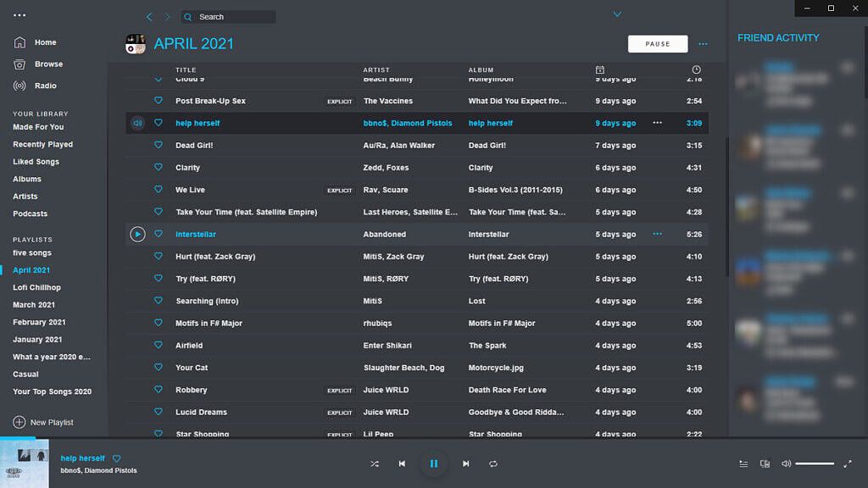The height and width of the screenshot is (488, 868).
Task: Open now-playing title help herself
Action: (x=82, y=458)
